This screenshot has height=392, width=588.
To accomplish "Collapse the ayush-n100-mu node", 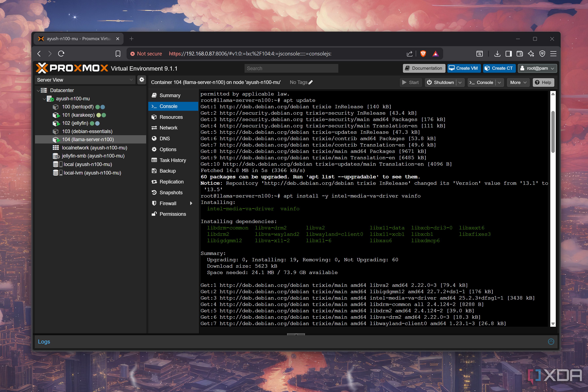I will 44,99.
